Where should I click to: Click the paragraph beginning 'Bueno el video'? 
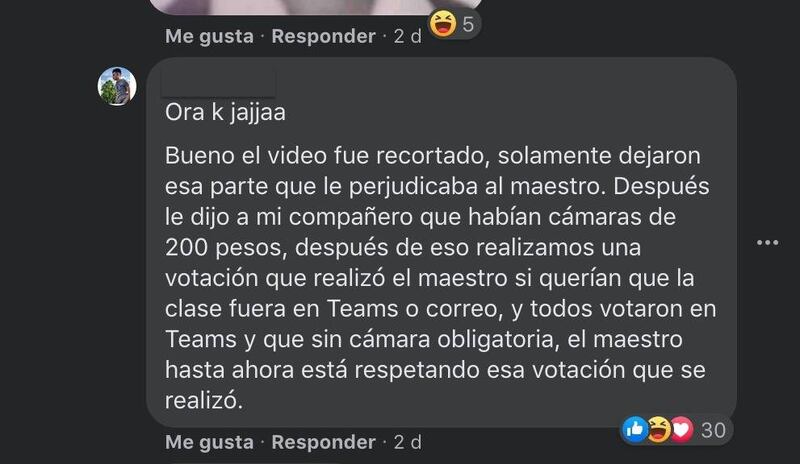[440, 278]
